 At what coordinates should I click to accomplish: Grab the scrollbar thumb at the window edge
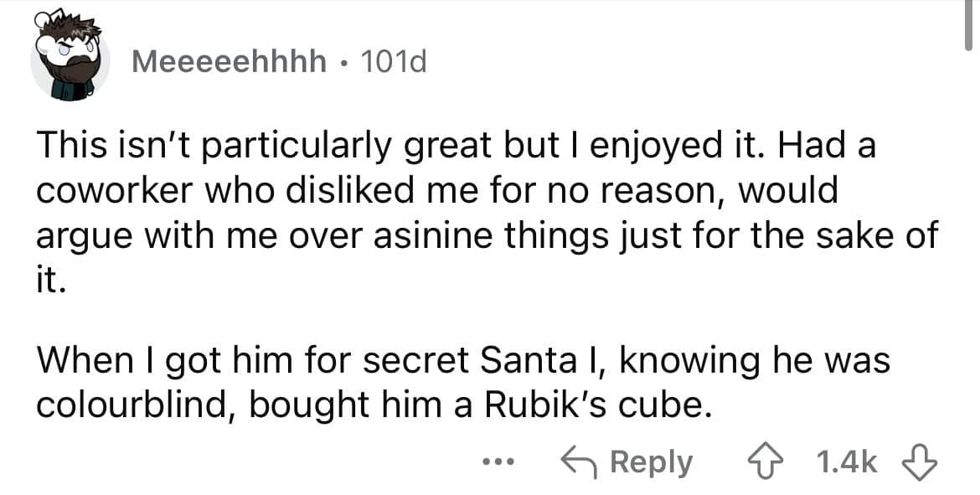[x=968, y=25]
